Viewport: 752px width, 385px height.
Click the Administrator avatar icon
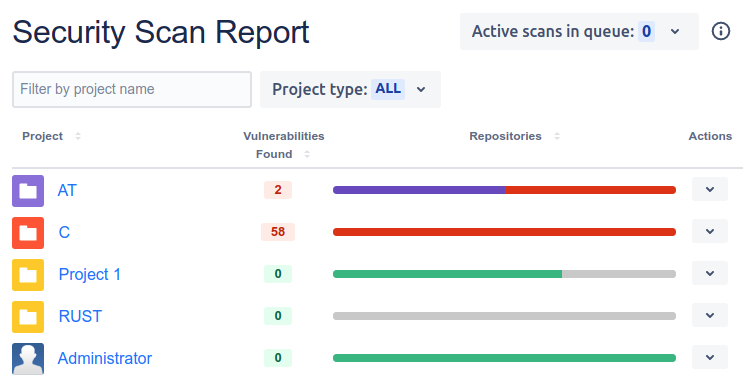(x=28, y=359)
